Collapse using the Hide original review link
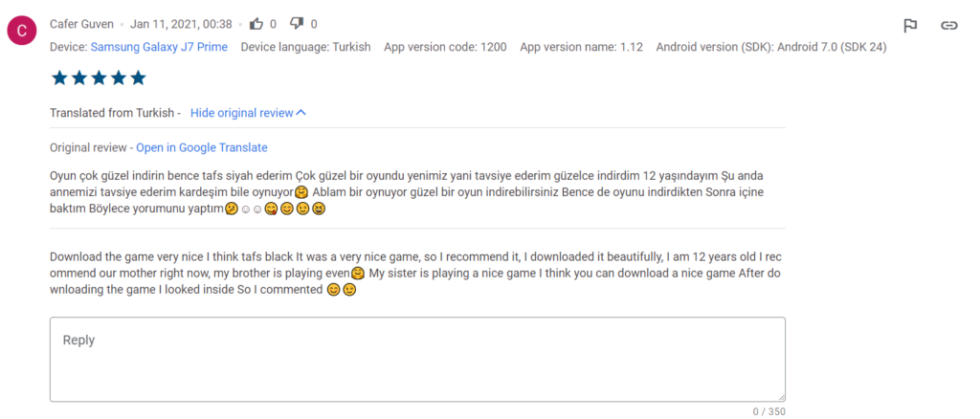 pos(241,113)
